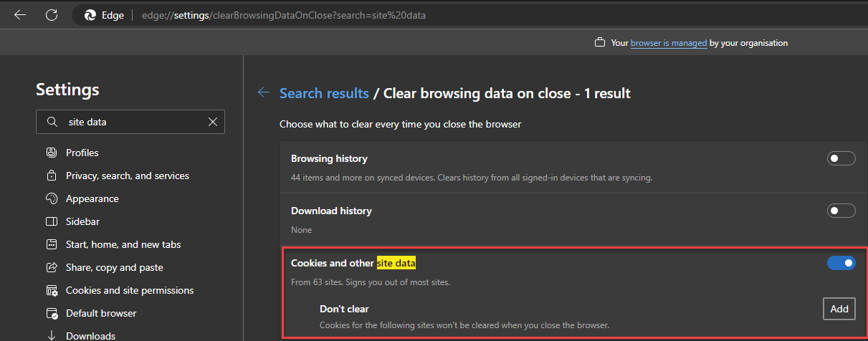Screen dimensions: 868x341
Task: Open the 'browser is managed' link
Action: pyautogui.click(x=669, y=43)
